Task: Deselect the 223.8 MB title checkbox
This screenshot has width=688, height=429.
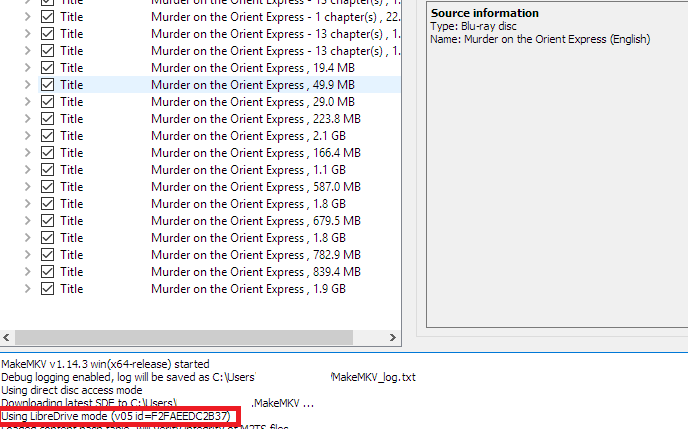Action: pos(47,119)
